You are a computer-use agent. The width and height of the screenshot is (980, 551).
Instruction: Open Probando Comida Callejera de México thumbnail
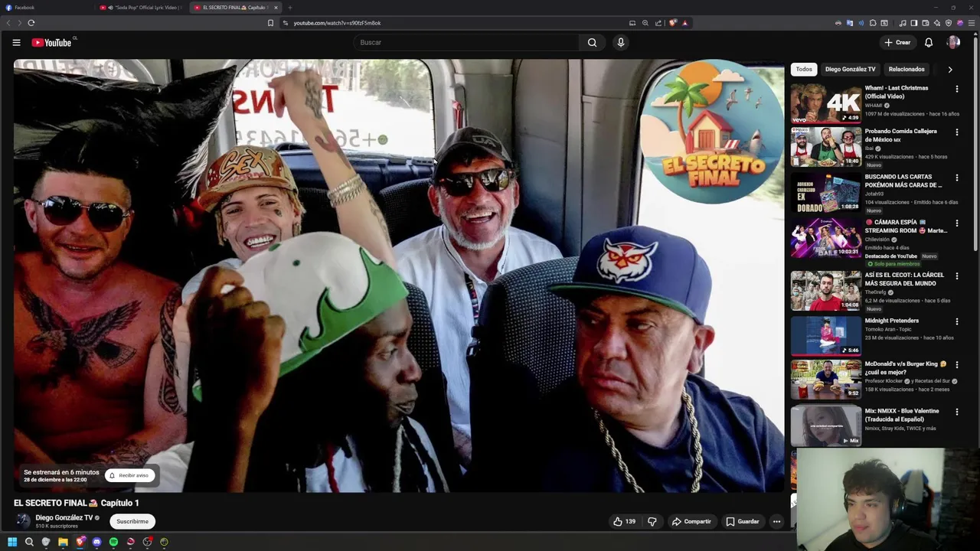(825, 147)
